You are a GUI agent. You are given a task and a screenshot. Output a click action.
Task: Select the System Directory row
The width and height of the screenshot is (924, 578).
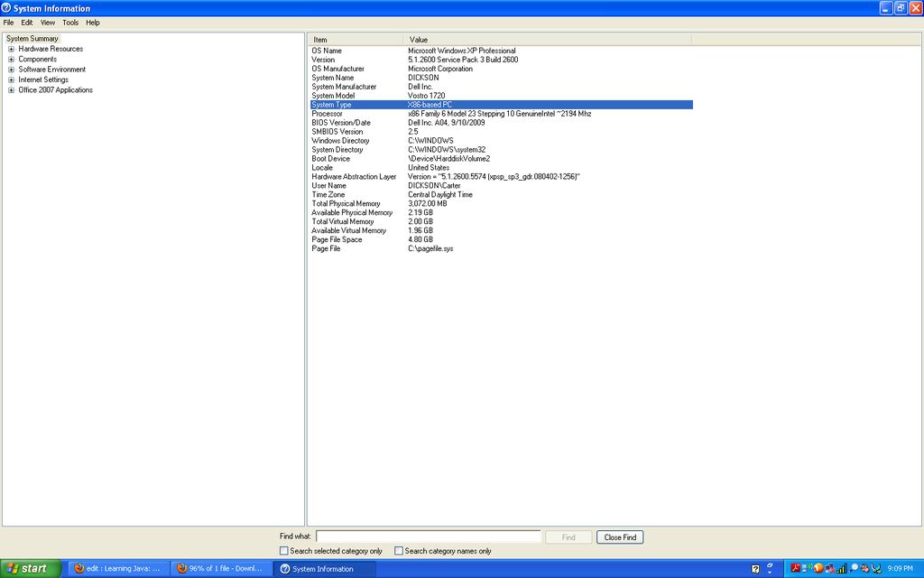click(x=502, y=150)
